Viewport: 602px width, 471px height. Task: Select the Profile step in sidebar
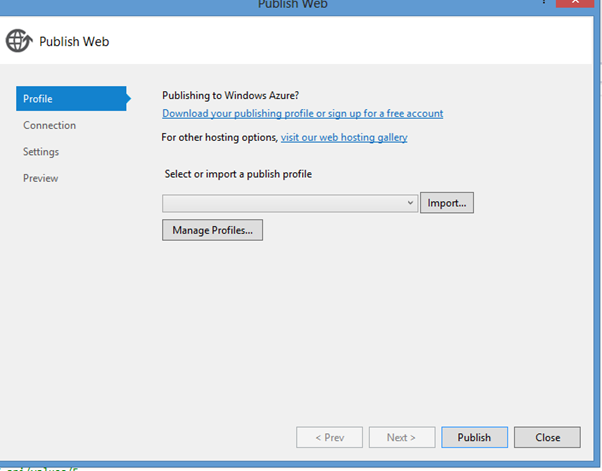click(x=68, y=99)
